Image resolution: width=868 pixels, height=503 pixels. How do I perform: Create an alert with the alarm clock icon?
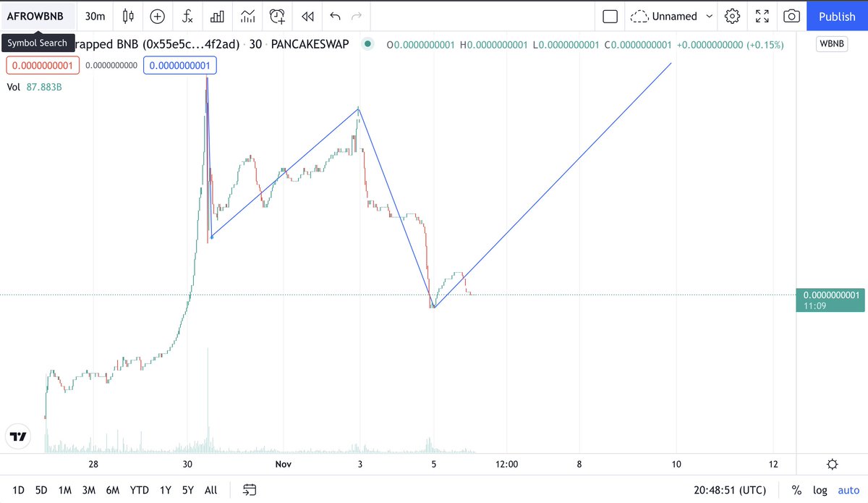point(277,16)
